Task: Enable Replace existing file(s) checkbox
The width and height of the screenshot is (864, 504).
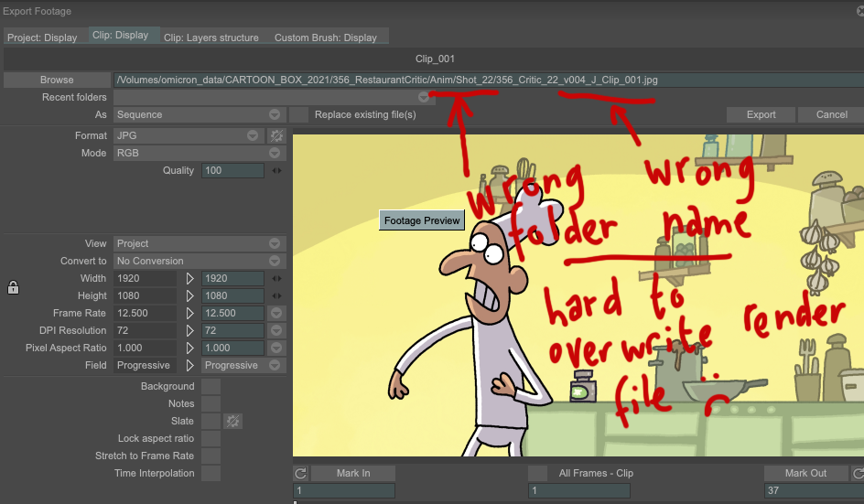Action: point(298,114)
